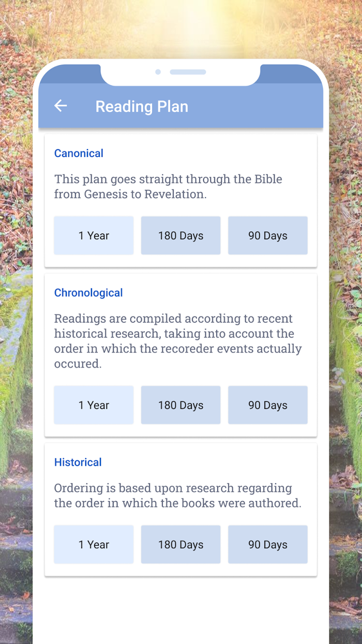Click the Canonical plan card
This screenshot has width=362, height=644.
click(x=180, y=201)
